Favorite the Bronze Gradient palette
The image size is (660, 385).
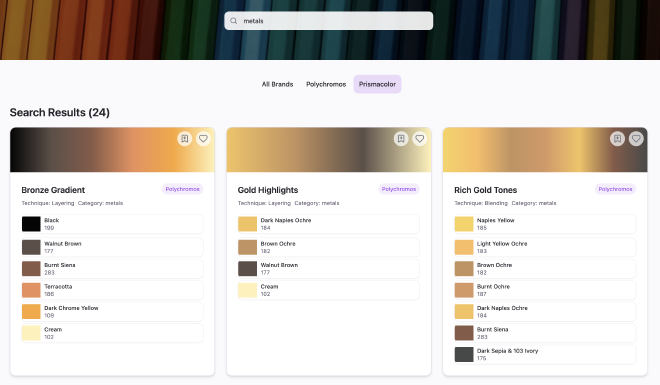point(203,138)
